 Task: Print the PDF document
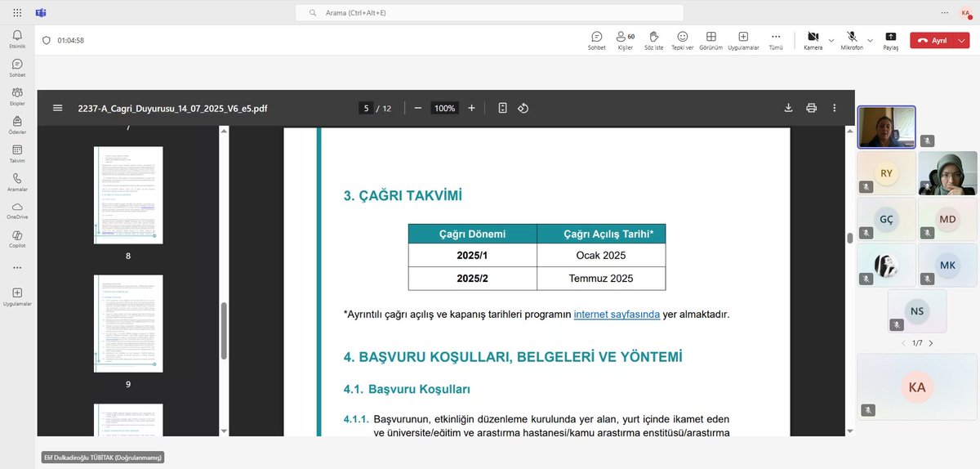click(811, 108)
